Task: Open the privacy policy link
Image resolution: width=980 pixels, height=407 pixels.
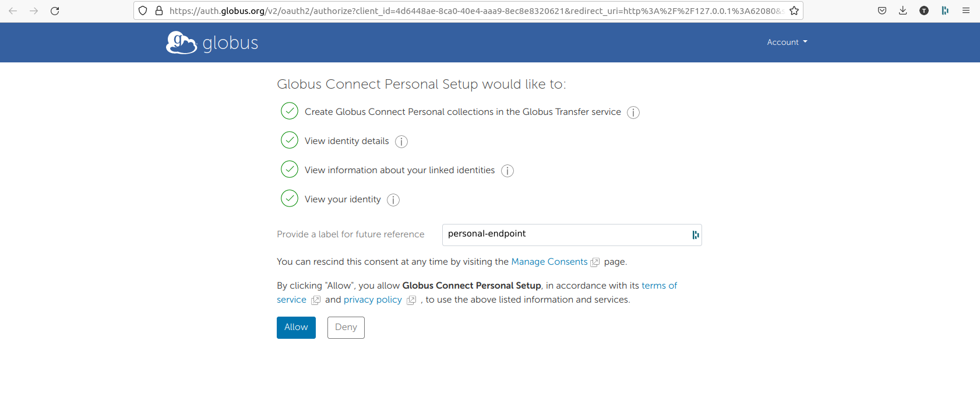Action: coord(373,300)
